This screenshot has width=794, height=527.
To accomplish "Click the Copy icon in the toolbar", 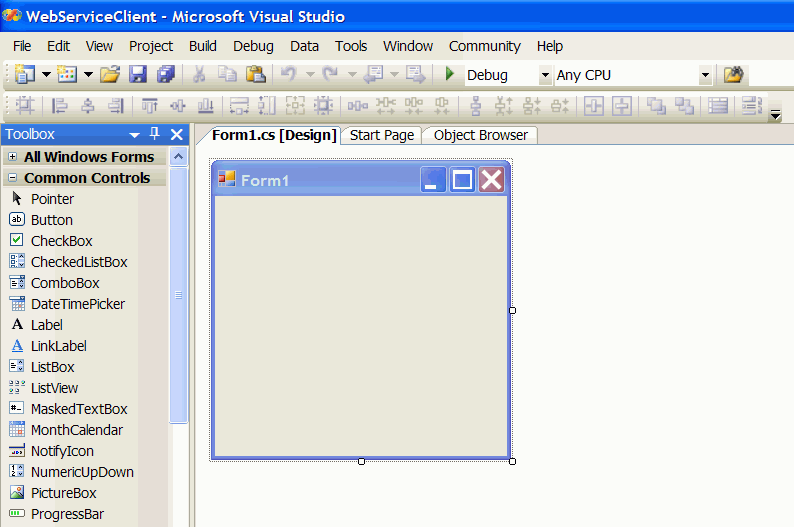I will [x=227, y=75].
